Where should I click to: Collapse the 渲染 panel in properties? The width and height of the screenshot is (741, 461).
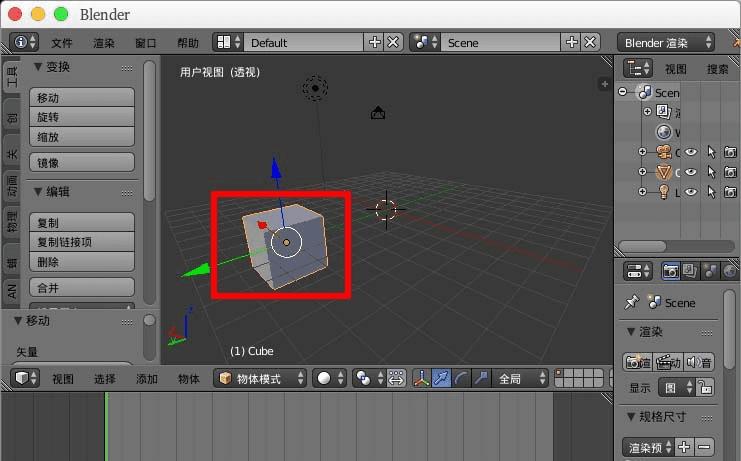631,332
